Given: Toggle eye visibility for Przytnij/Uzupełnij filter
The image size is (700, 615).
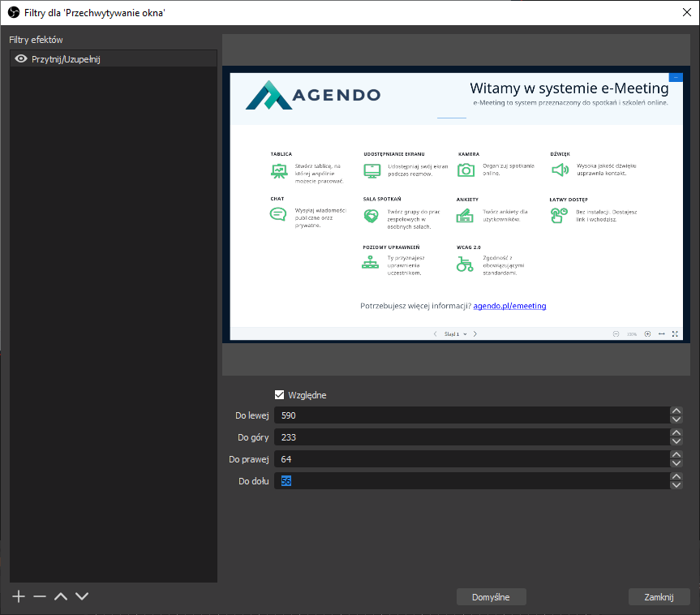Looking at the screenshot, I should tap(21, 58).
